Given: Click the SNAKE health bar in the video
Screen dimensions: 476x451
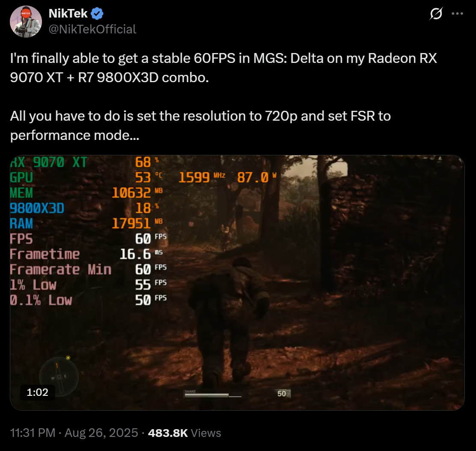Looking at the screenshot, I should tap(213, 394).
